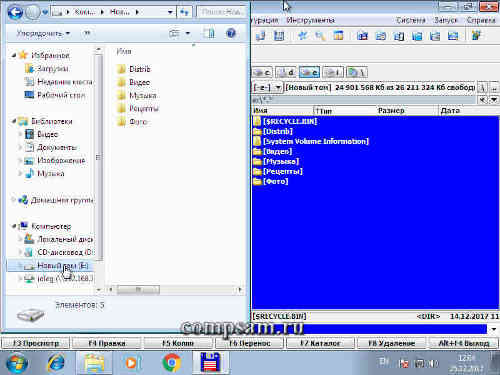Open the Упорядочить dropdown menu
The width and height of the screenshot is (500, 375).
tap(43, 33)
